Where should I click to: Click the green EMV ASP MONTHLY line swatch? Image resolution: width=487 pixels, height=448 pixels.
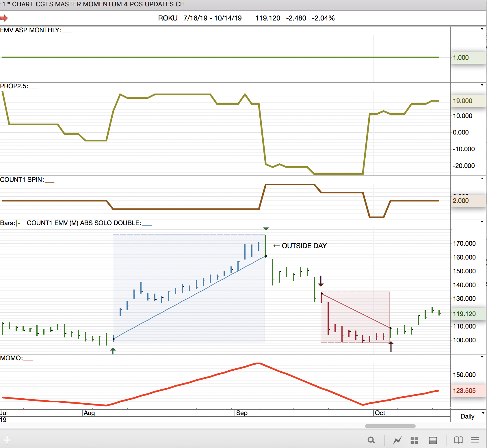67,32
